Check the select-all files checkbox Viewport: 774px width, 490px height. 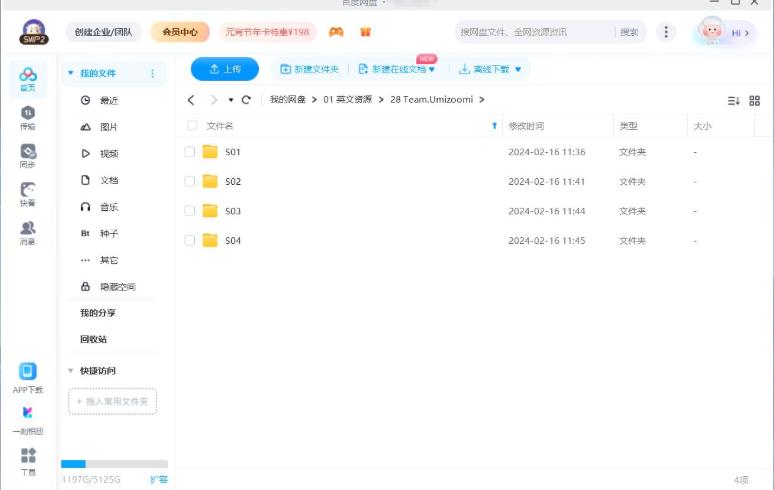[192, 125]
